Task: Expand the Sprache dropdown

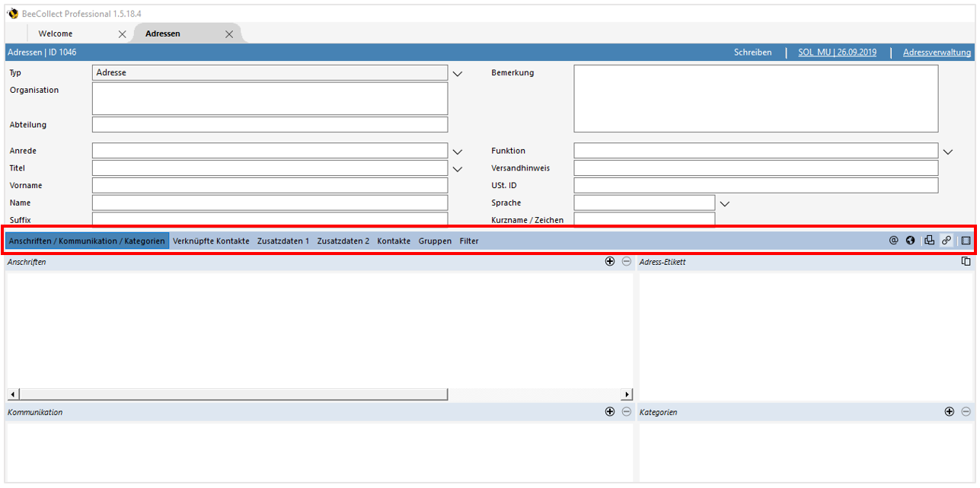Action: pos(724,203)
